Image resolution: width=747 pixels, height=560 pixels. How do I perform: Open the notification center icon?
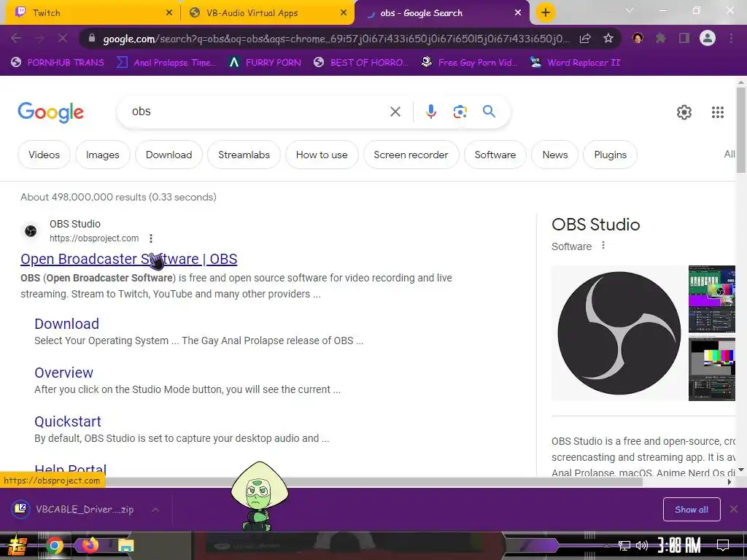(x=723, y=545)
